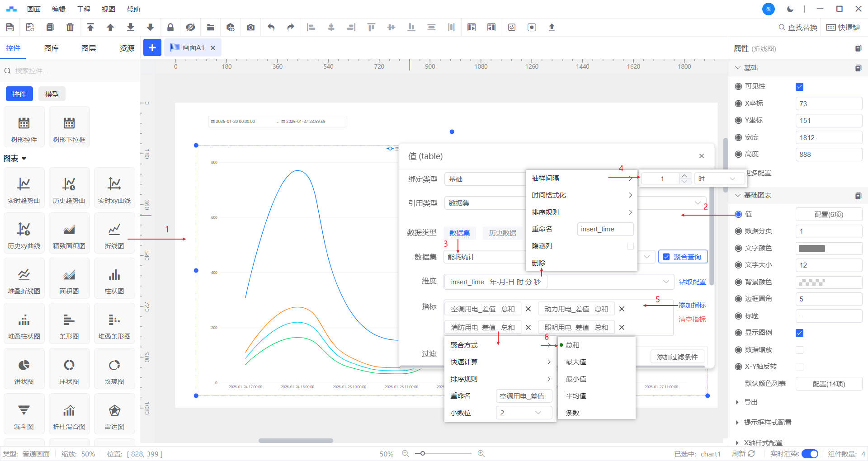
Task: Uncheck the 可见性 visibility checkbox
Action: pyautogui.click(x=799, y=87)
